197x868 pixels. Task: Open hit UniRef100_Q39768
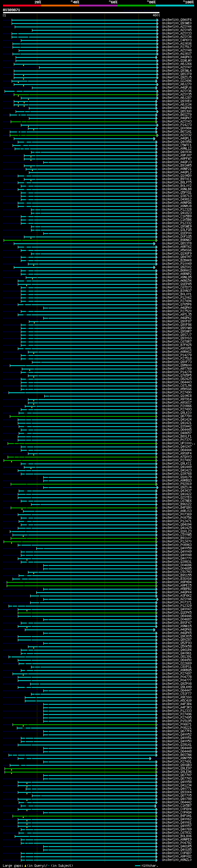point(177,474)
